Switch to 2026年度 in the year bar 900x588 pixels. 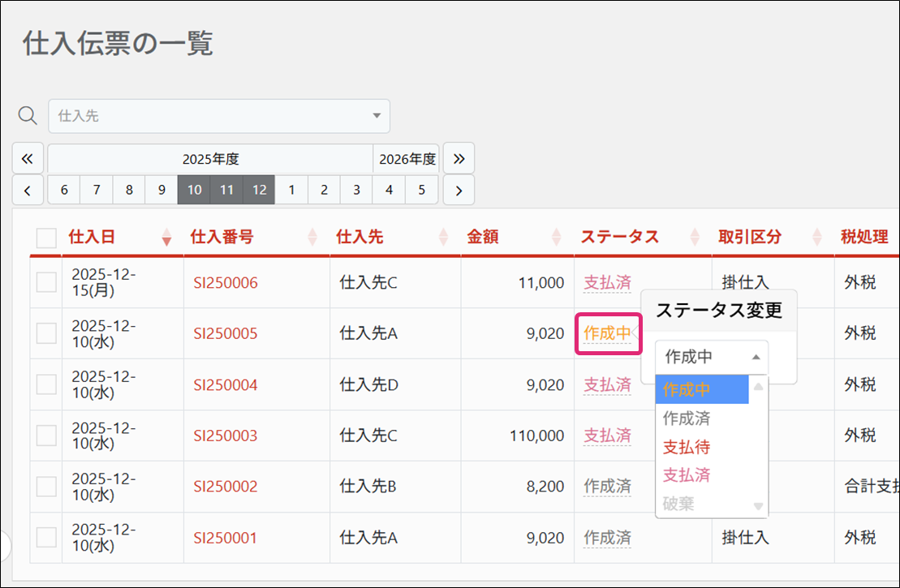pyautogui.click(x=406, y=158)
